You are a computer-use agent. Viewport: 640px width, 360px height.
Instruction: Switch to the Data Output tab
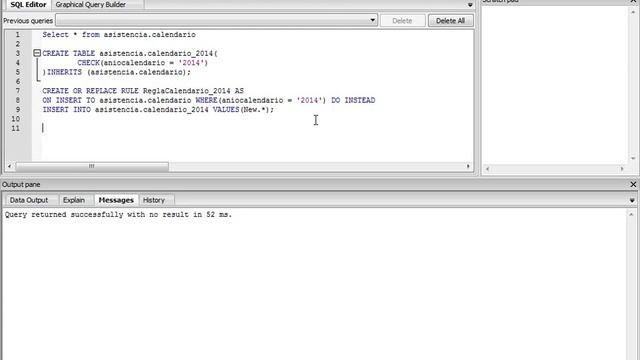click(29, 200)
